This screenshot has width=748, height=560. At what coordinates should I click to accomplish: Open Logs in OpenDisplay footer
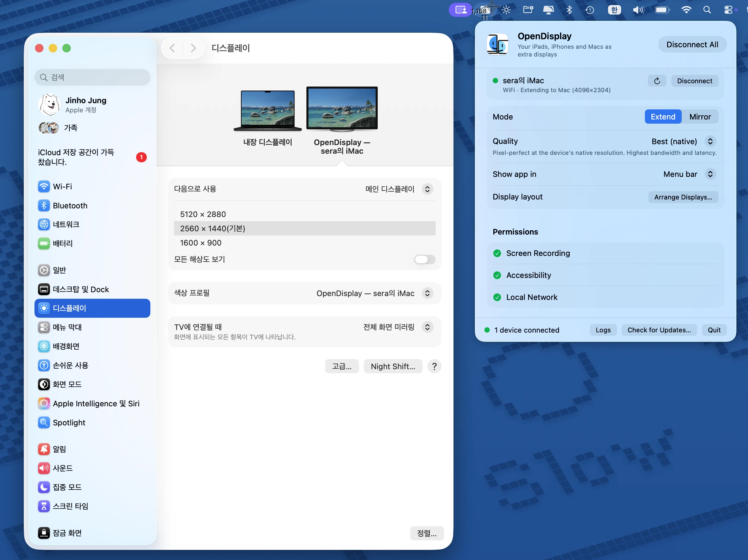[x=603, y=330]
